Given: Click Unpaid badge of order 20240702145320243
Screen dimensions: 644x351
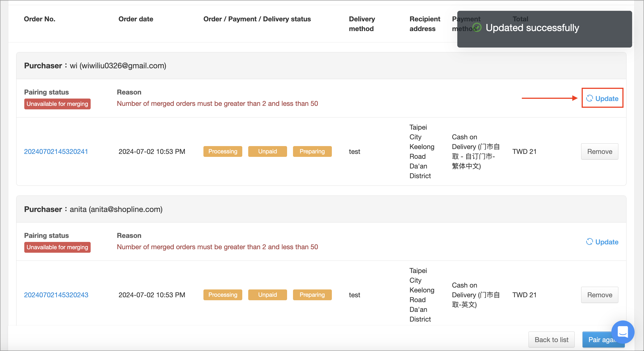Looking at the screenshot, I should [267, 295].
